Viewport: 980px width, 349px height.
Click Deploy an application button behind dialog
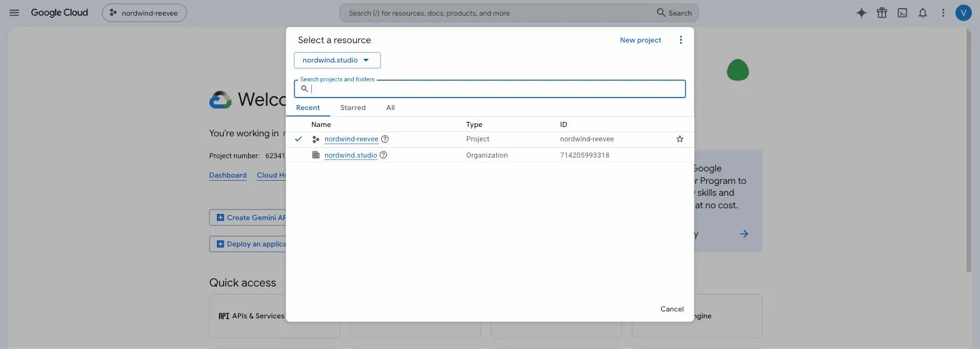[247, 244]
